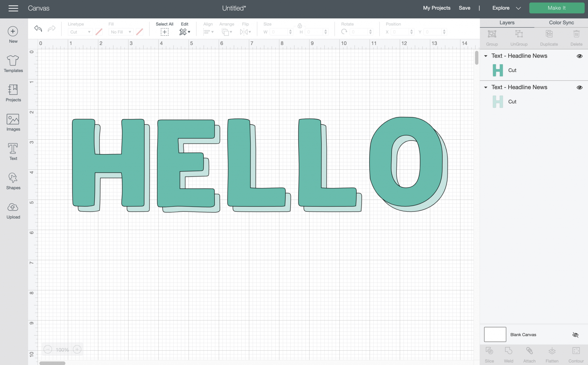This screenshot has width=588, height=365.
Task: Open My Projects link
Action: [437, 8]
